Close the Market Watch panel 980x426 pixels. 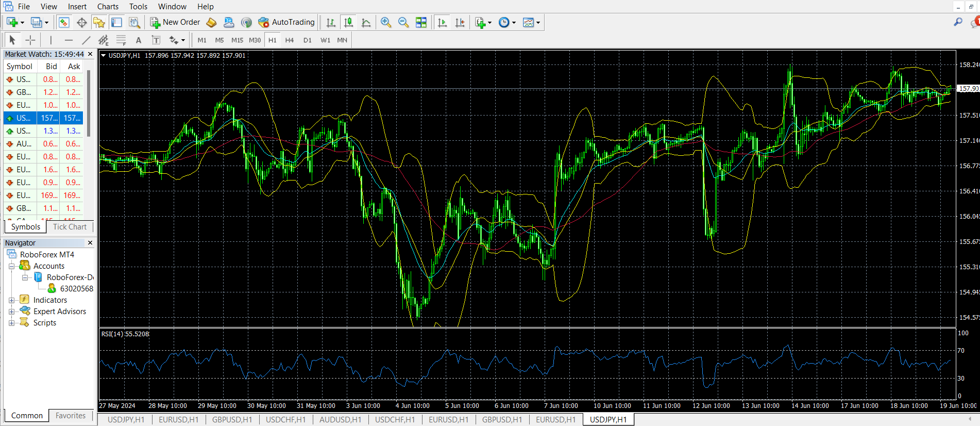(90, 54)
